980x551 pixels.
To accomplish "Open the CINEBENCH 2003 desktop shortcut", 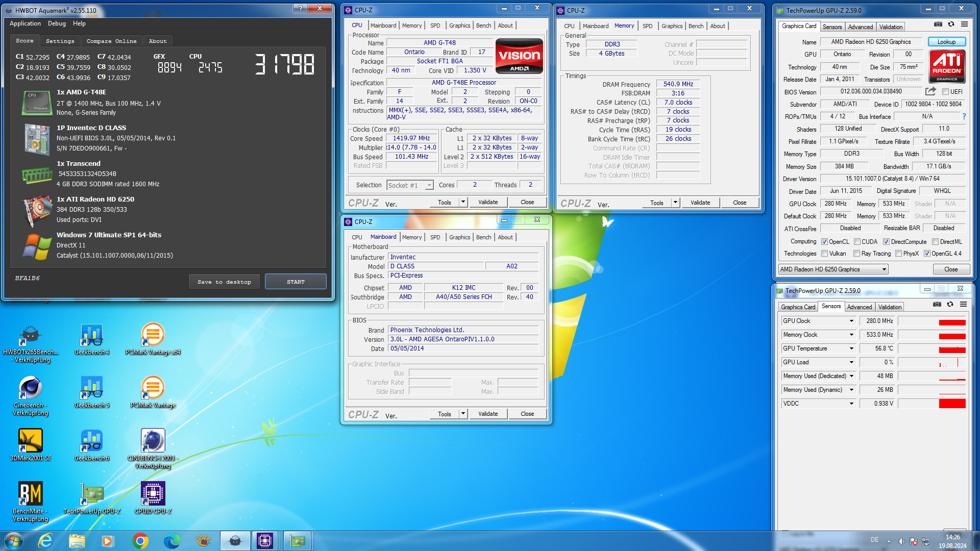I will pyautogui.click(x=153, y=449).
